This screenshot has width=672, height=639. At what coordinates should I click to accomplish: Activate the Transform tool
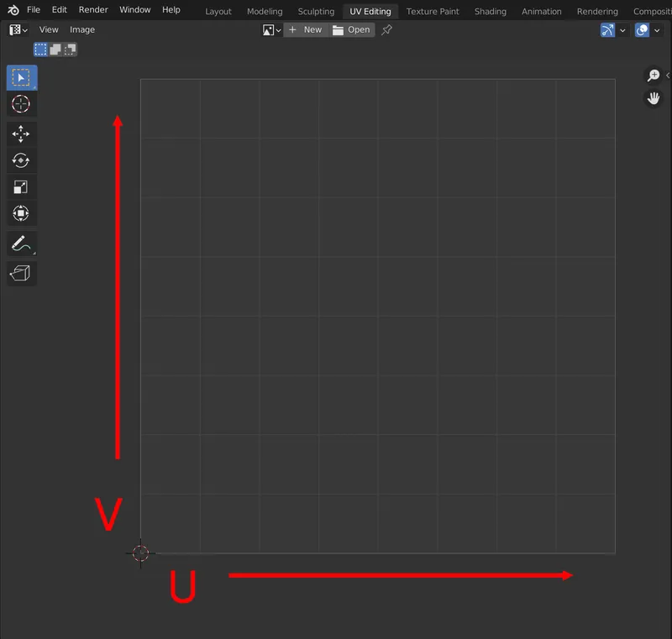coord(21,213)
